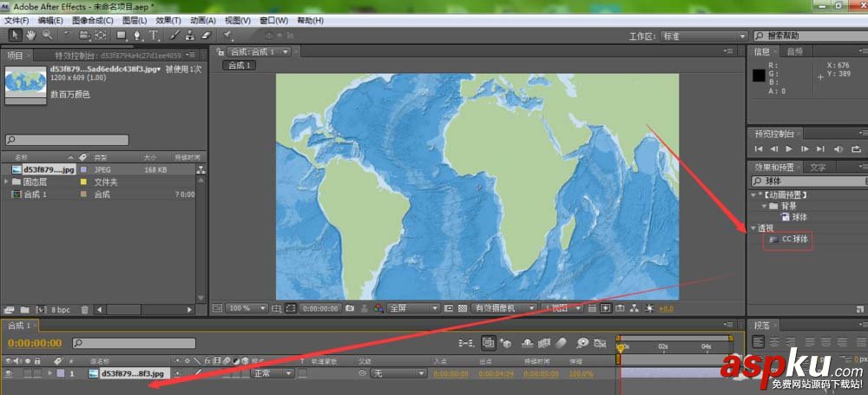Select the Selection arrow tool
868x395 pixels.
(15, 35)
